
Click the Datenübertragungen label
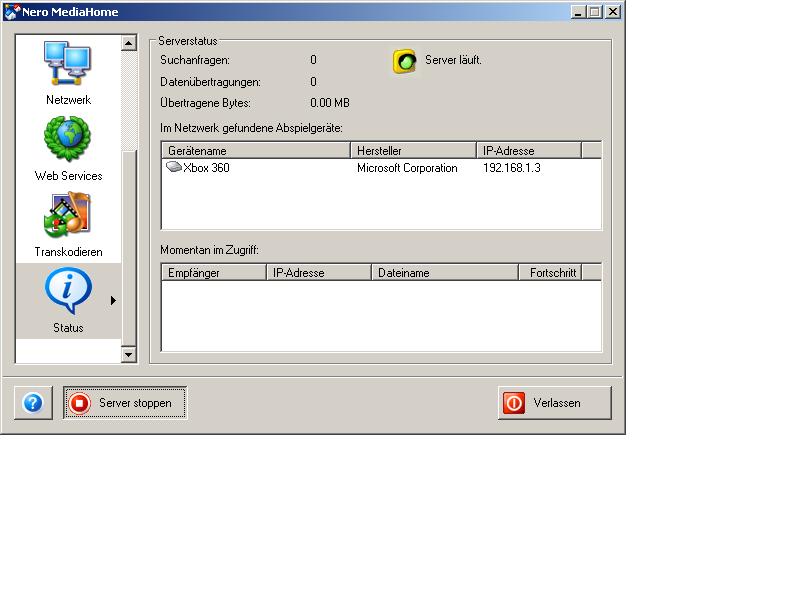pyautogui.click(x=210, y=82)
